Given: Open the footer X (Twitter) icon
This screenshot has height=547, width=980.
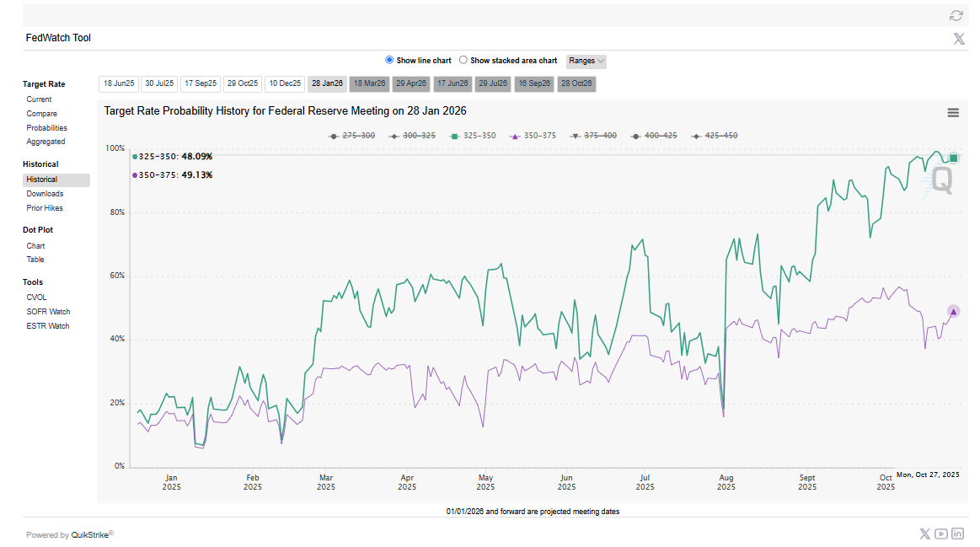Looking at the screenshot, I should click(924, 534).
